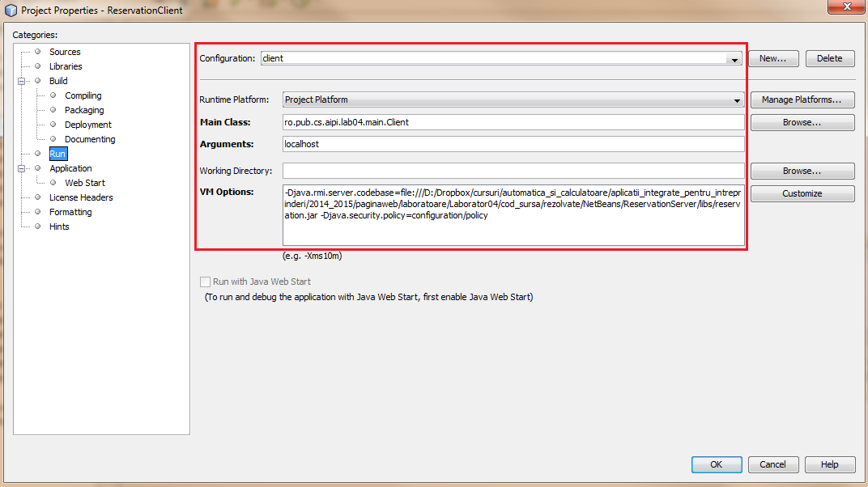Open the Web Start category
The width and height of the screenshot is (868, 487).
tap(85, 183)
